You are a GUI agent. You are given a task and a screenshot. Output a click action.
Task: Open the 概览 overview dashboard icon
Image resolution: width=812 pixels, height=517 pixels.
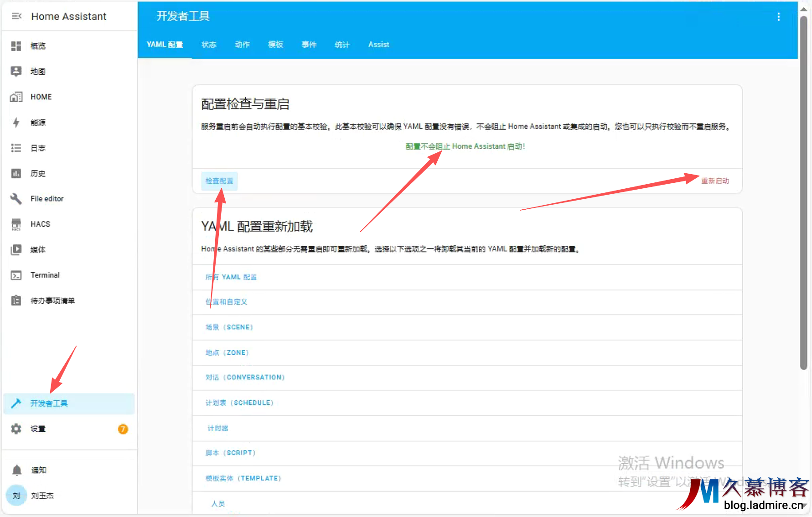pos(16,46)
